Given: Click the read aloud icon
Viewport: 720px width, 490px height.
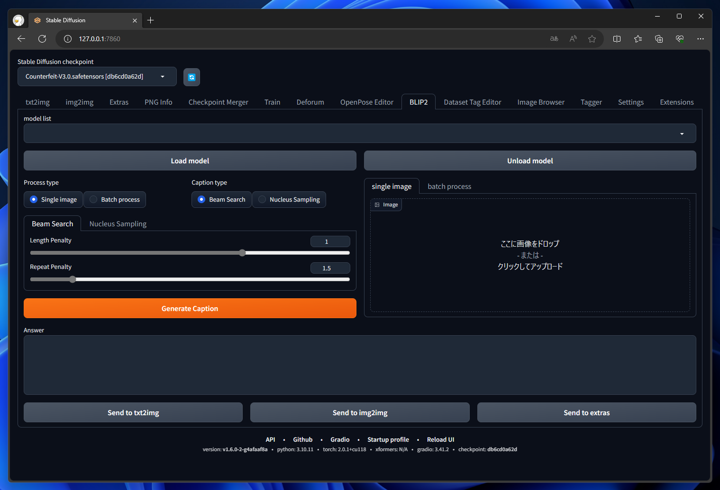Looking at the screenshot, I should pyautogui.click(x=573, y=39).
